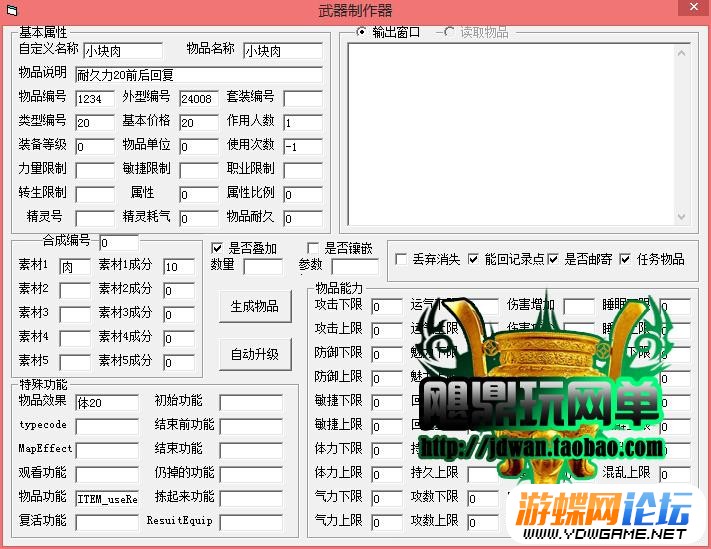The image size is (711, 549).
Task: Click the 素材1成分 field with 10
Action: tap(179, 267)
